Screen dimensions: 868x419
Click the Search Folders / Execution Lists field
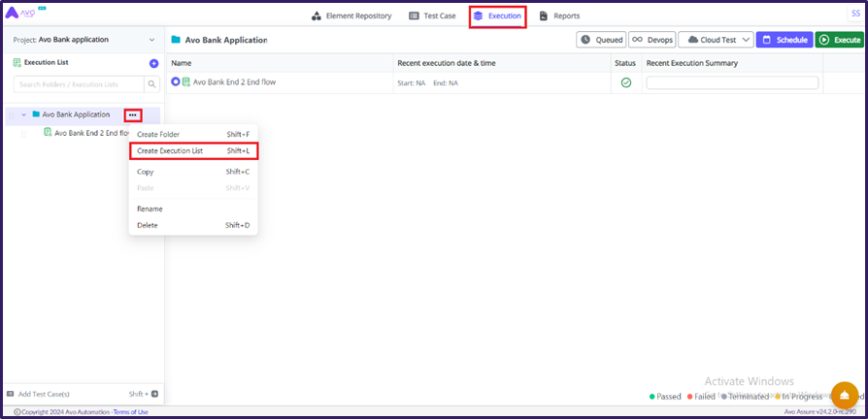tap(75, 85)
